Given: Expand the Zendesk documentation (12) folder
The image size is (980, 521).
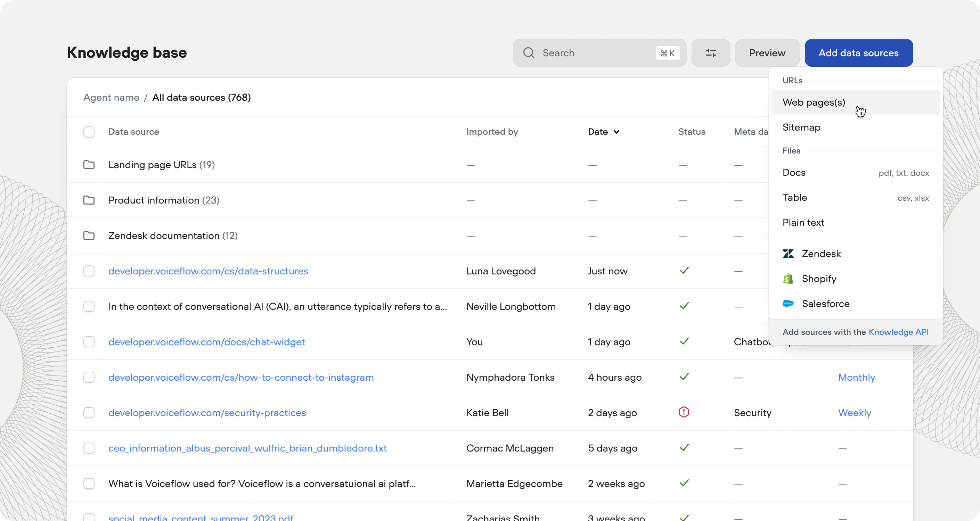Looking at the screenshot, I should 173,235.
